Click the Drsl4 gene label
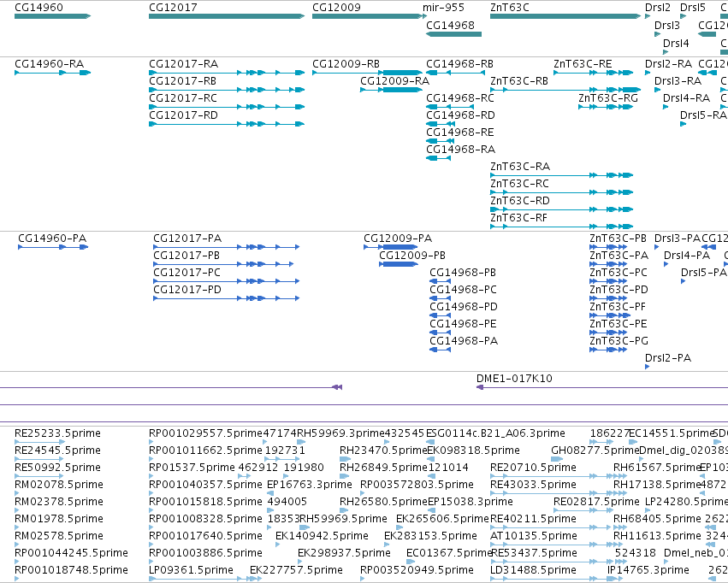This screenshot has height=583, width=728. 676,43
